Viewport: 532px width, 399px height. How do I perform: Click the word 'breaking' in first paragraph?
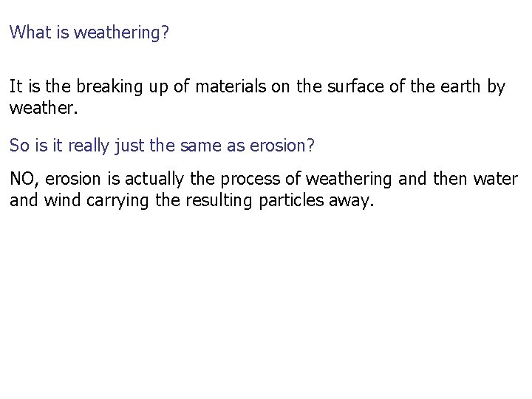pos(109,87)
